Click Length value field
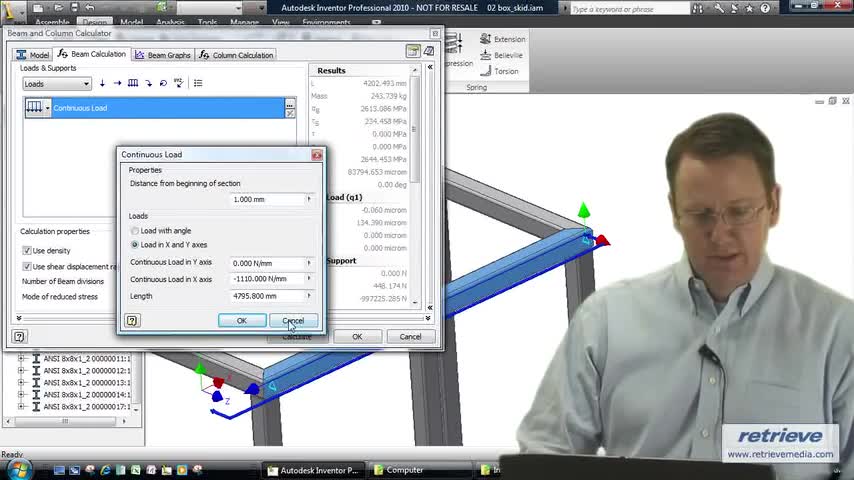 point(267,296)
